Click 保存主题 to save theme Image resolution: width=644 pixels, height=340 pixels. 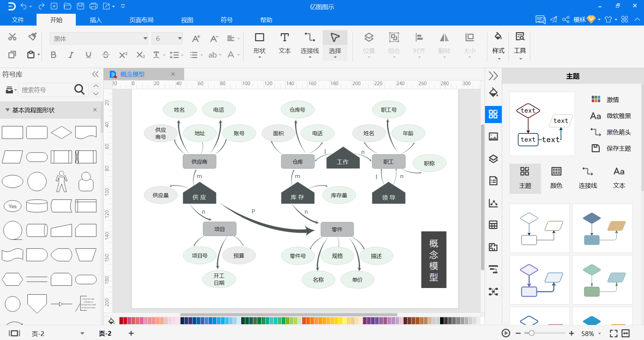click(x=611, y=148)
